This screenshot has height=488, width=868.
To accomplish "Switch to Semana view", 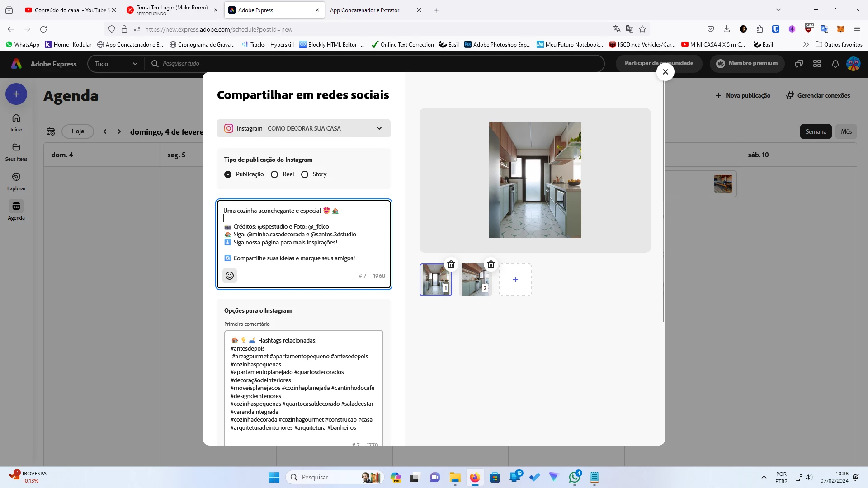I will click(816, 131).
